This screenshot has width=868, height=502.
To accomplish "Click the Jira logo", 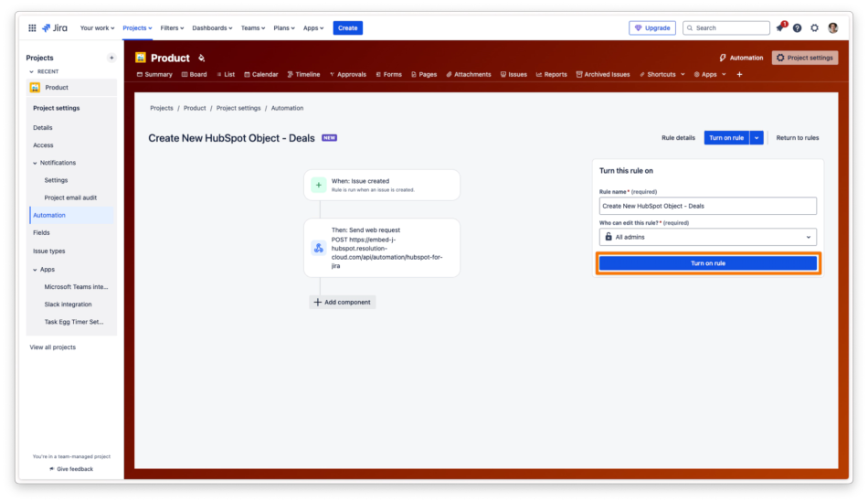I will tap(55, 27).
